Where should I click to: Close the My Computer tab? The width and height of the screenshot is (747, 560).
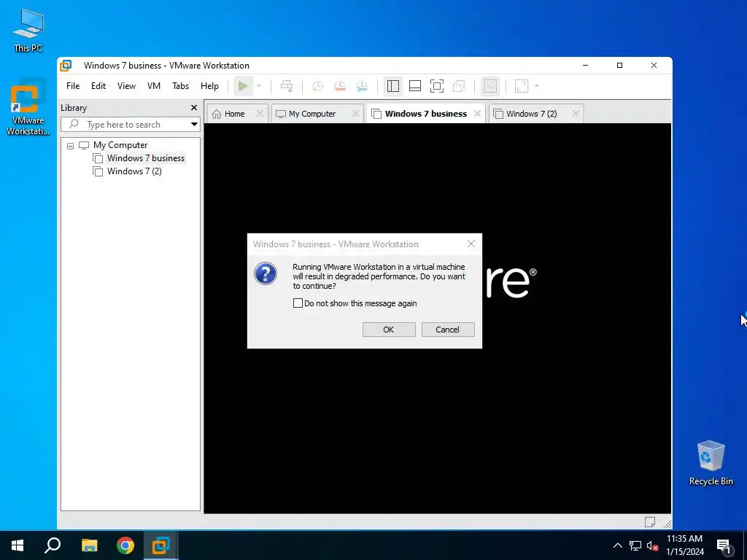pos(355,113)
